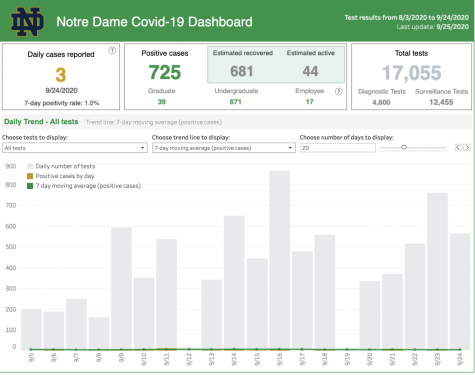Click the Positive cases by day legend swatch

[x=30, y=176]
